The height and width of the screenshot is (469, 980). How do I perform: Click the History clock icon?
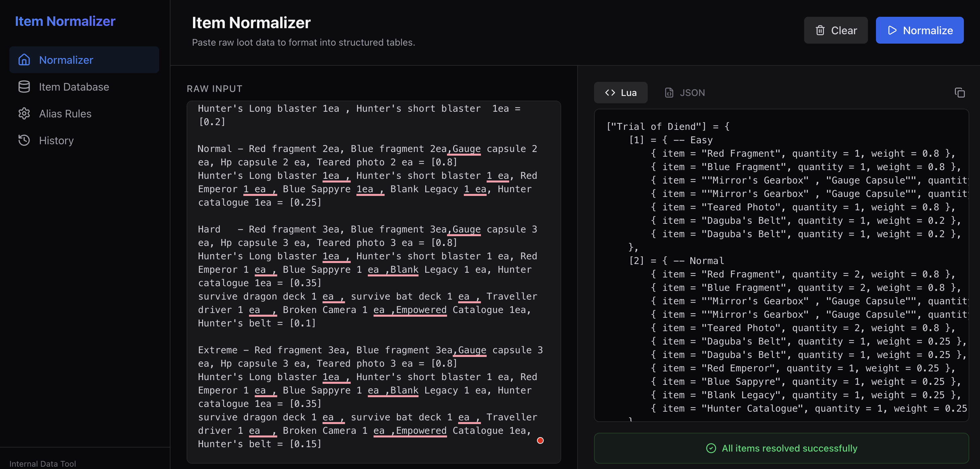click(x=24, y=140)
